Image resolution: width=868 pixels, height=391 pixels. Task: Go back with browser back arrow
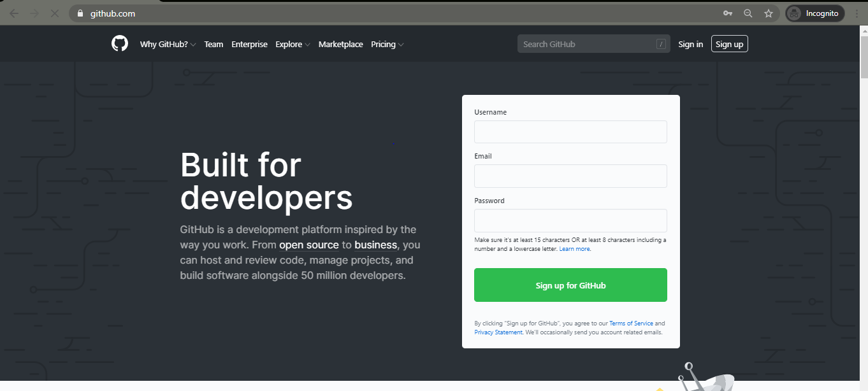(x=14, y=13)
